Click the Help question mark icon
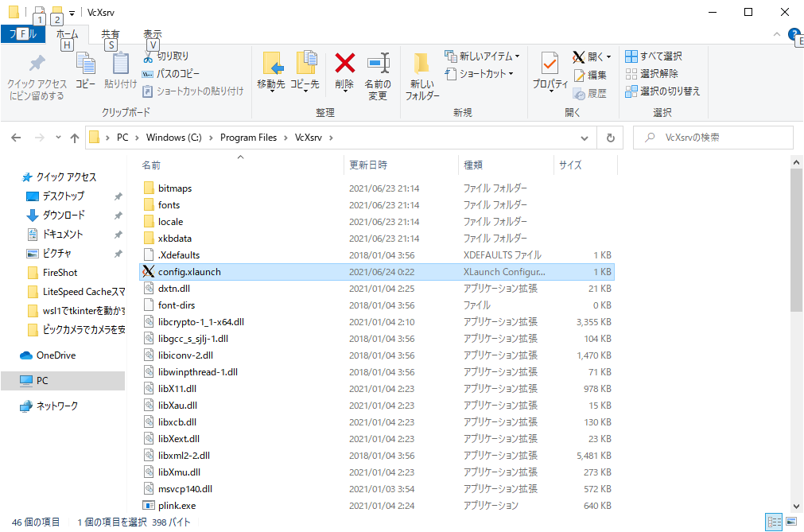 point(794,35)
